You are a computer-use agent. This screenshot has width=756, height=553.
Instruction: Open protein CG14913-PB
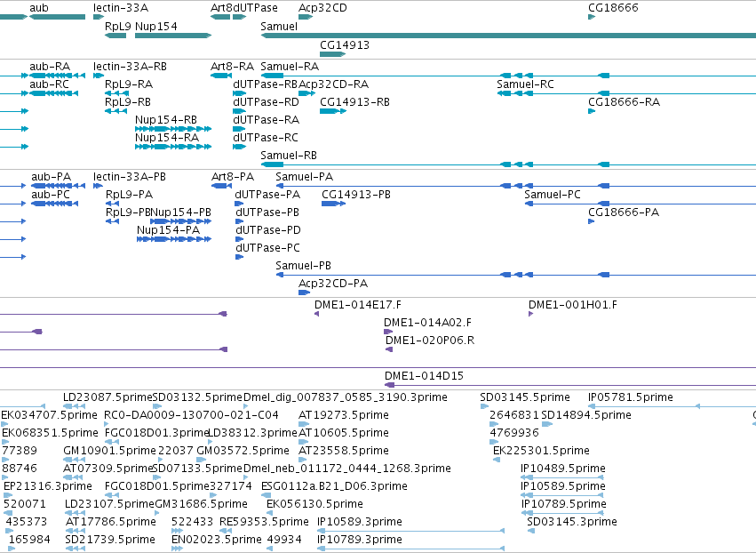coord(356,195)
